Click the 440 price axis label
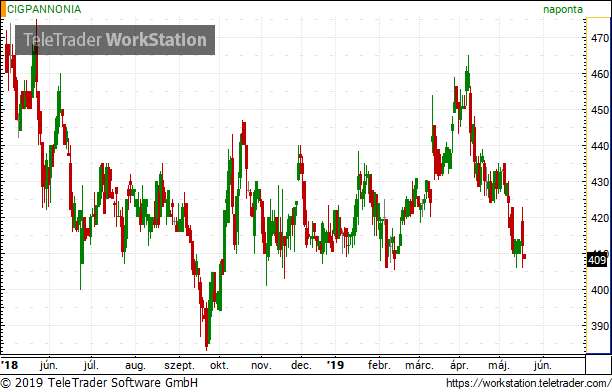Image resolution: width=612 pixels, height=392 pixels. click(600, 146)
